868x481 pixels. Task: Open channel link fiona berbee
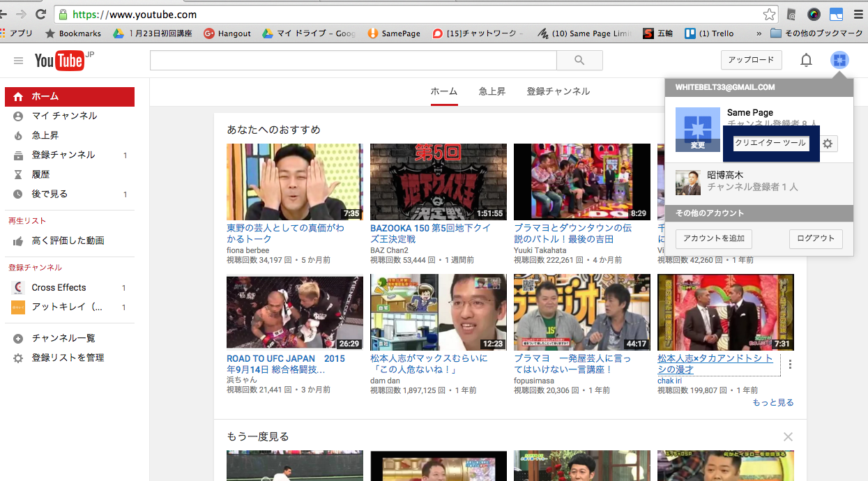coord(248,250)
